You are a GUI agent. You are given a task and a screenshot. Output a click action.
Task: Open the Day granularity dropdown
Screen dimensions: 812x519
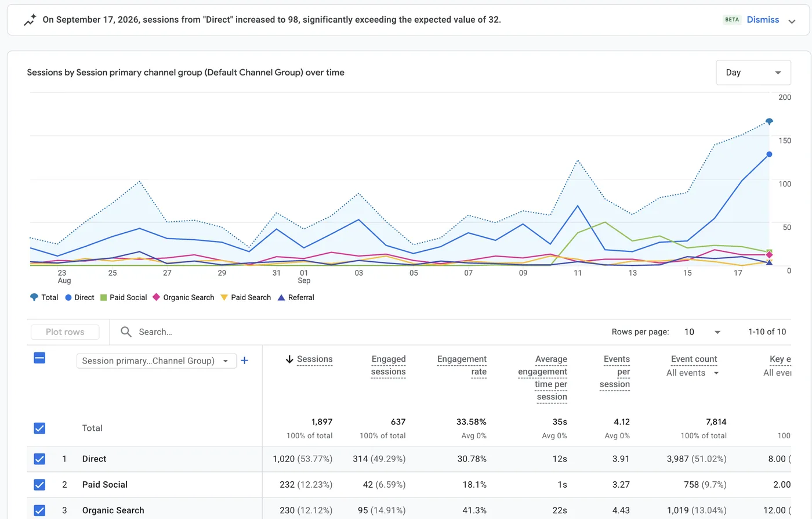pyautogui.click(x=753, y=73)
